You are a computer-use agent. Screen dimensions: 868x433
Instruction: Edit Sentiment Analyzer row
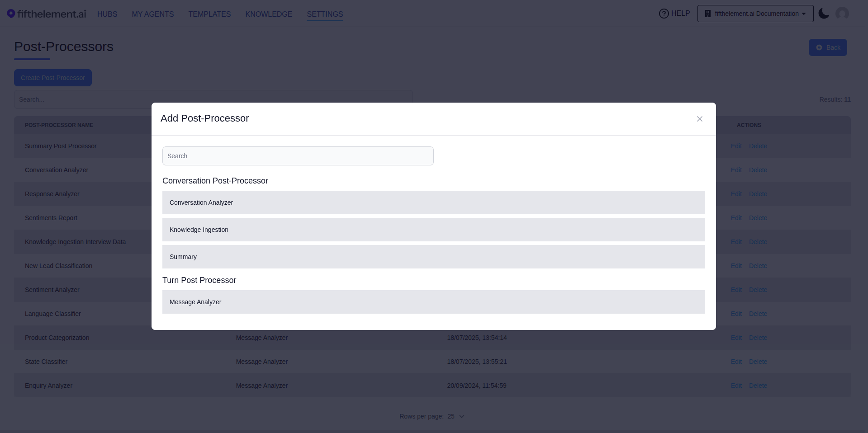click(736, 290)
